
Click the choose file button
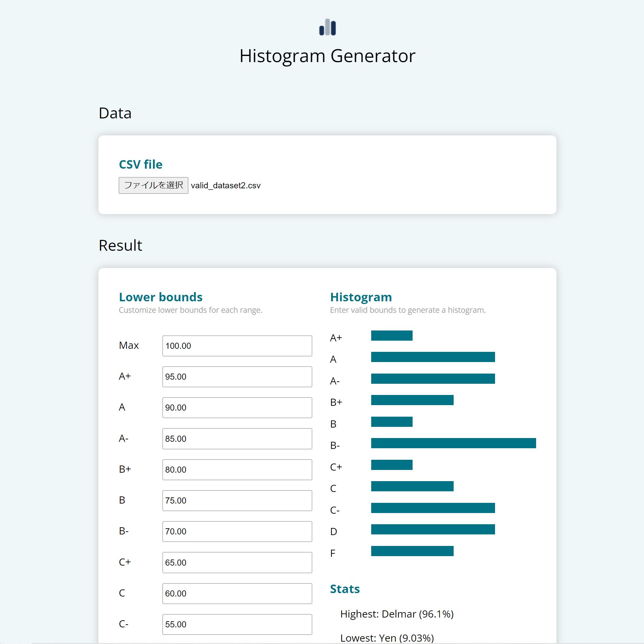[153, 185]
